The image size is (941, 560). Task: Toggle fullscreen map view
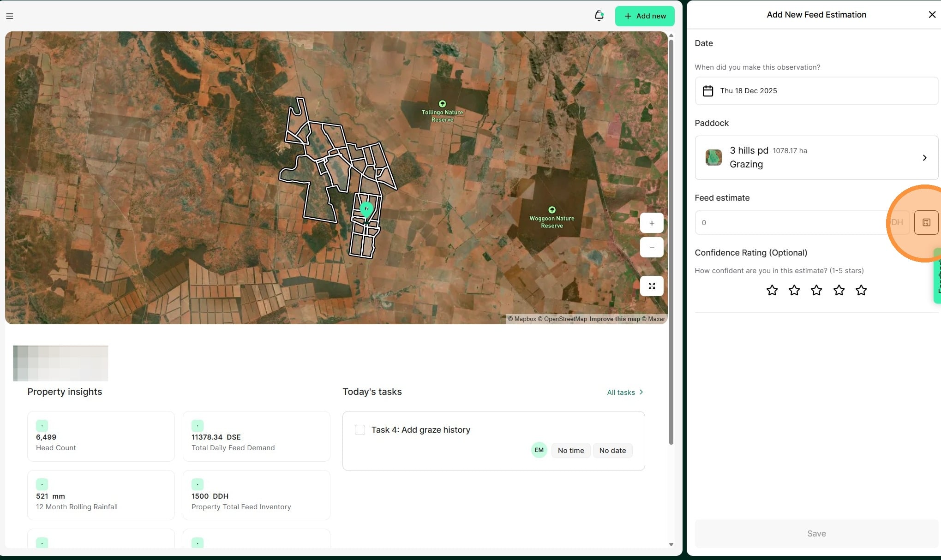(652, 286)
